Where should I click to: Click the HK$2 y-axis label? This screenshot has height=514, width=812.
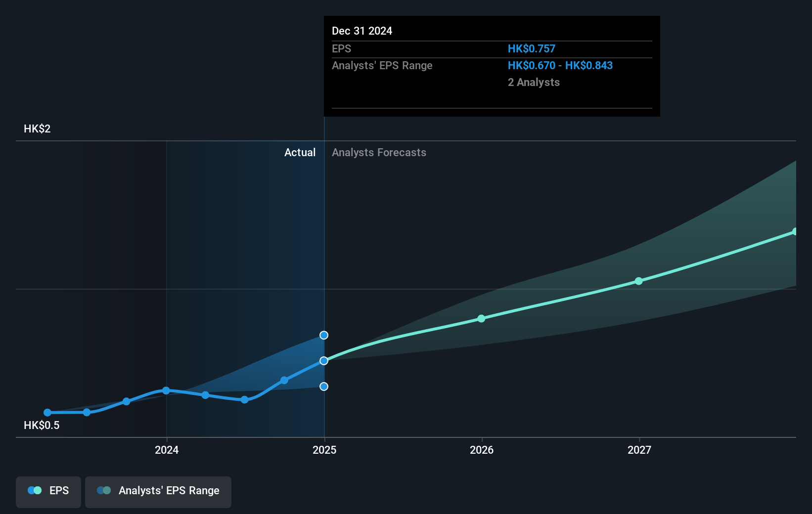coord(37,128)
